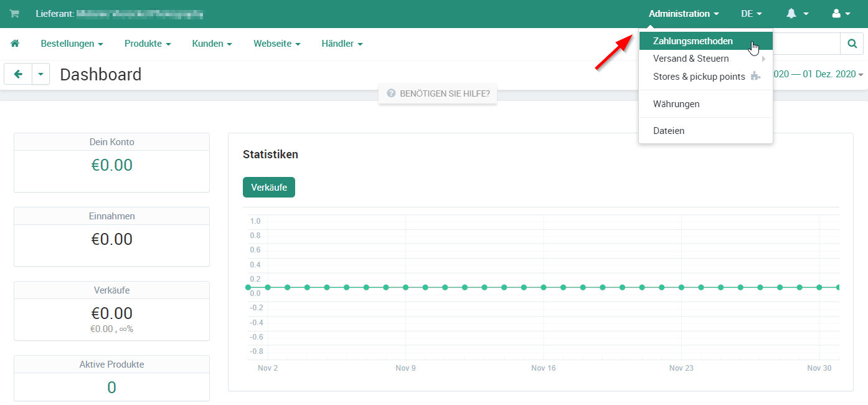The height and width of the screenshot is (405, 868).
Task: Click the Nov 9 axis label
Action: click(x=405, y=368)
